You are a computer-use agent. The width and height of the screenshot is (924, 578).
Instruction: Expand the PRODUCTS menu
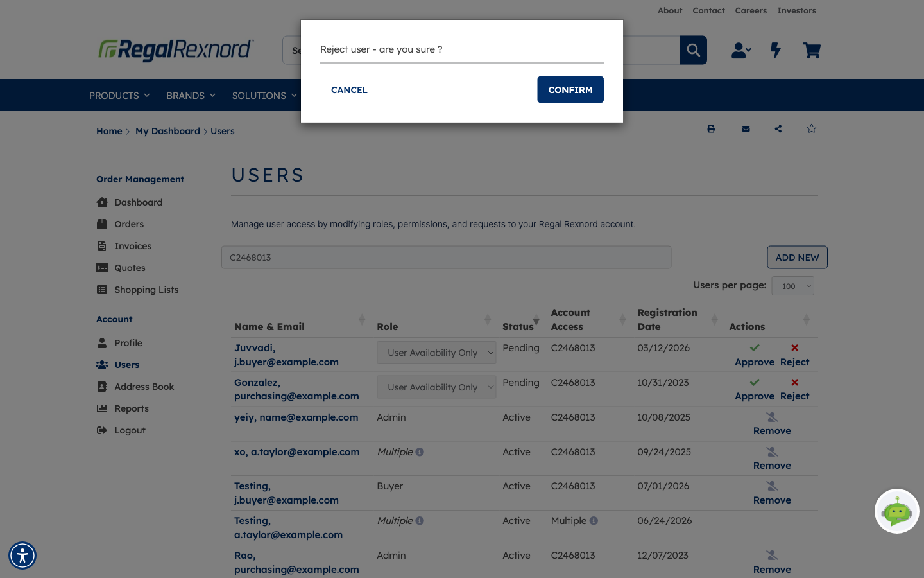tap(119, 96)
